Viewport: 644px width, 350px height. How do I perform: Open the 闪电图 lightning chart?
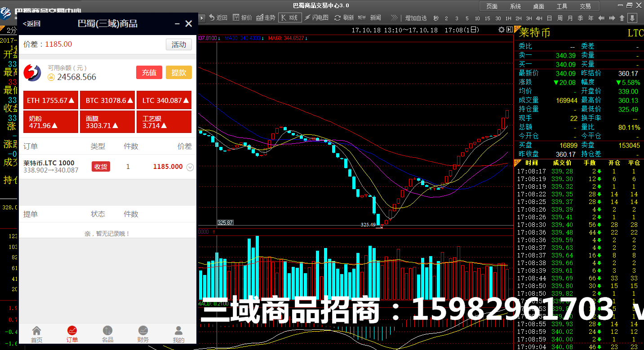click(x=316, y=18)
